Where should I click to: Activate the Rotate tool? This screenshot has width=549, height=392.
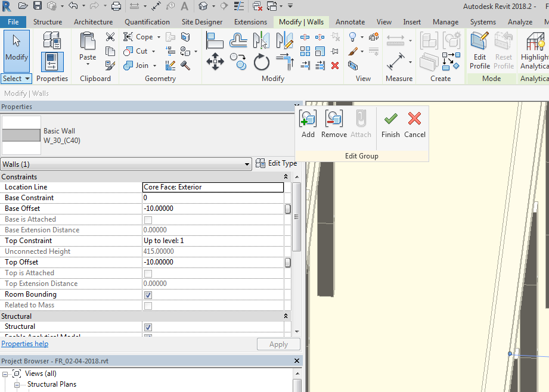point(261,62)
